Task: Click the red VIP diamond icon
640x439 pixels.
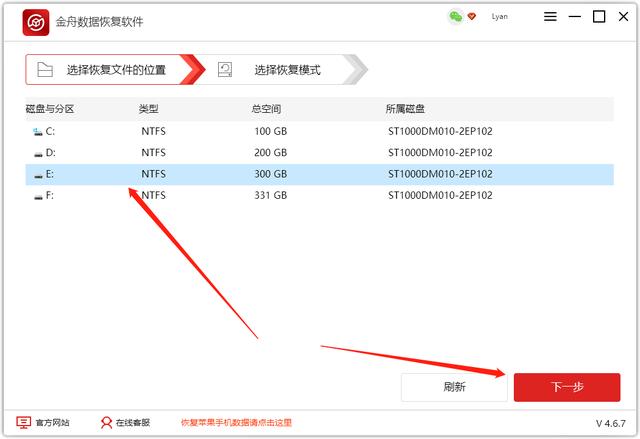Action: pyautogui.click(x=472, y=17)
